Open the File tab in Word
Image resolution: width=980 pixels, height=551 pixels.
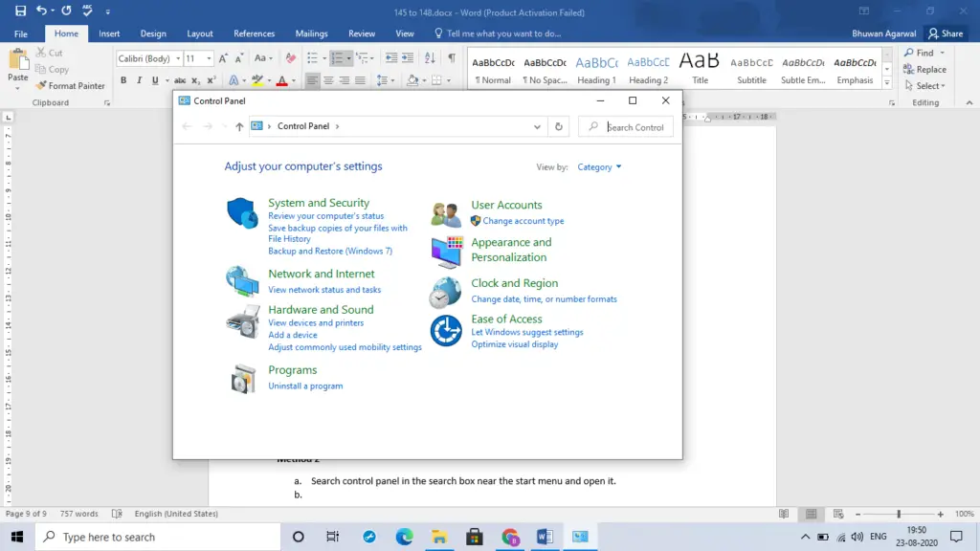(21, 33)
